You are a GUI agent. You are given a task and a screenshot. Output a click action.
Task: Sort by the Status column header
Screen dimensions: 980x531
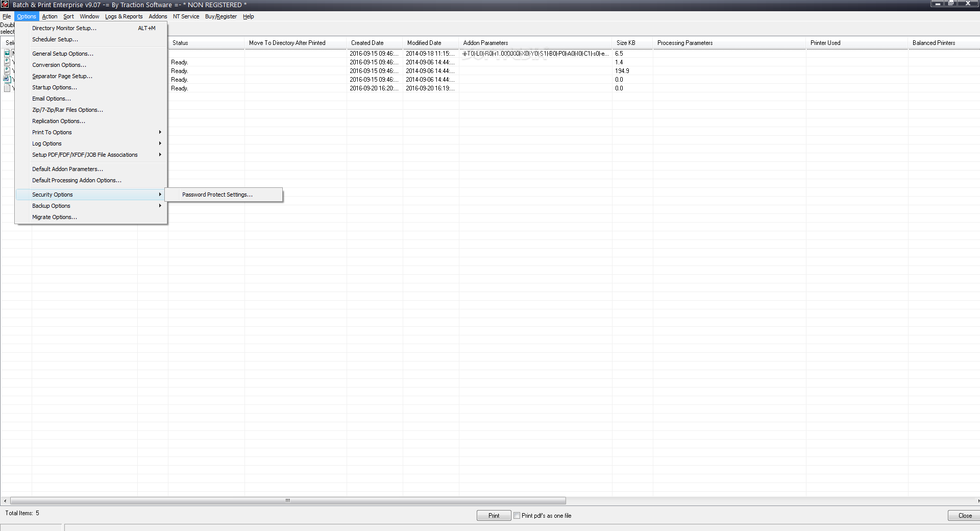click(x=206, y=43)
